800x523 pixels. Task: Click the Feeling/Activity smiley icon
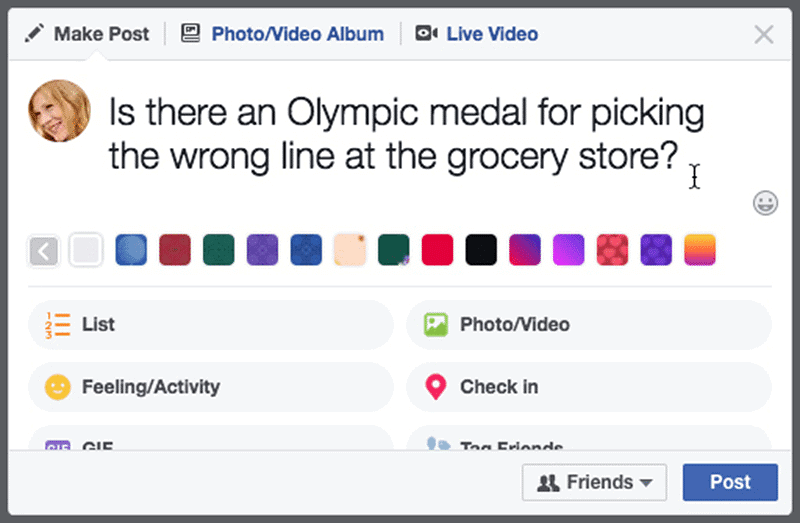pyautogui.click(x=58, y=387)
